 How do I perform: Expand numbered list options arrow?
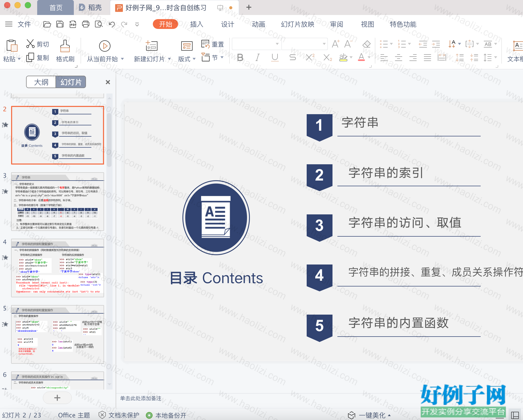pyautogui.click(x=409, y=44)
